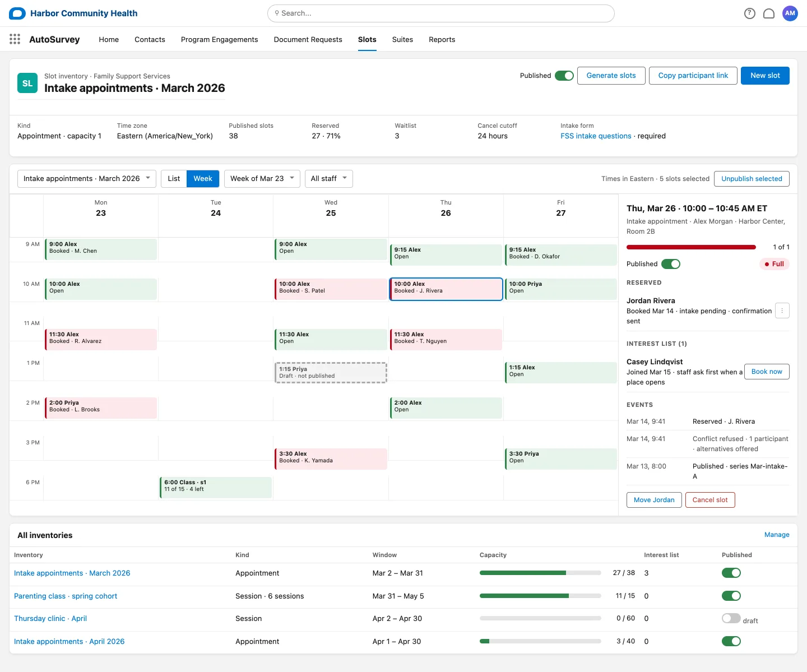Toggle published for Intake appointments April 2026

pos(731,641)
